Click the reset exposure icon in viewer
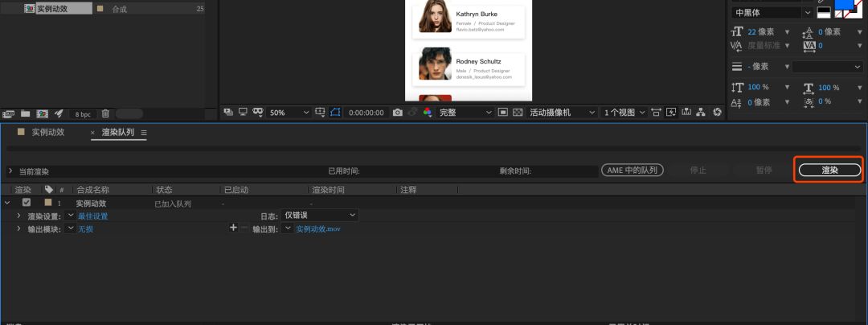The height and width of the screenshot is (325, 868). tap(717, 113)
